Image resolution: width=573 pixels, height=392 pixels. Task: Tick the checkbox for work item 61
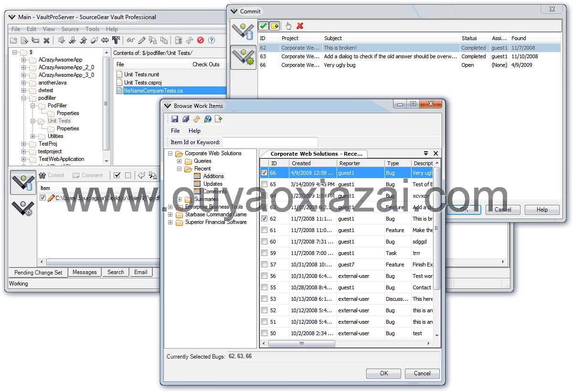[x=265, y=230]
